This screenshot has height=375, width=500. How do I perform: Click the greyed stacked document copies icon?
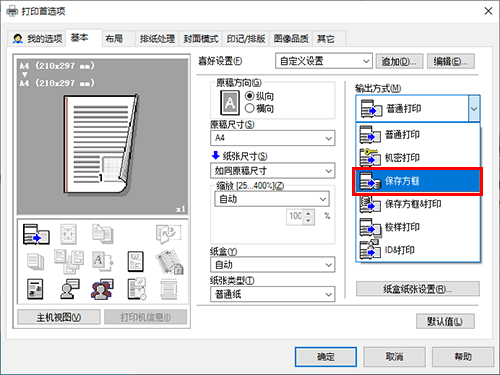(103, 233)
